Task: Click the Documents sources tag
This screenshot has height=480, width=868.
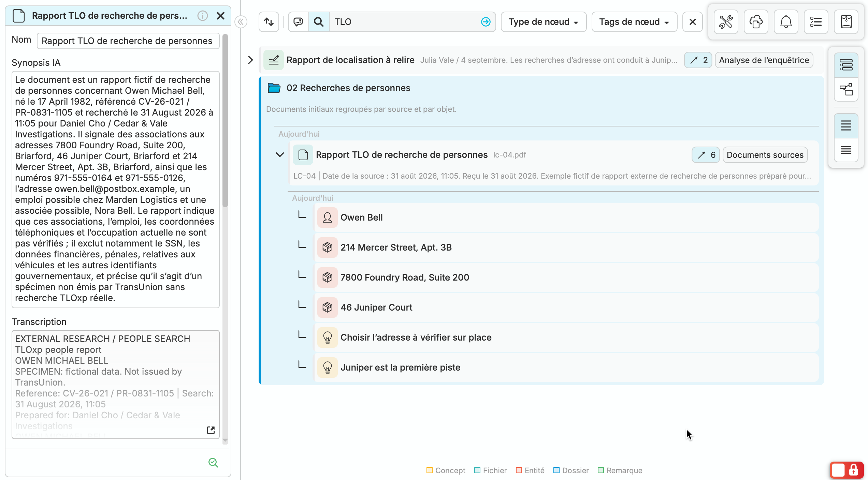Action: 765,155
